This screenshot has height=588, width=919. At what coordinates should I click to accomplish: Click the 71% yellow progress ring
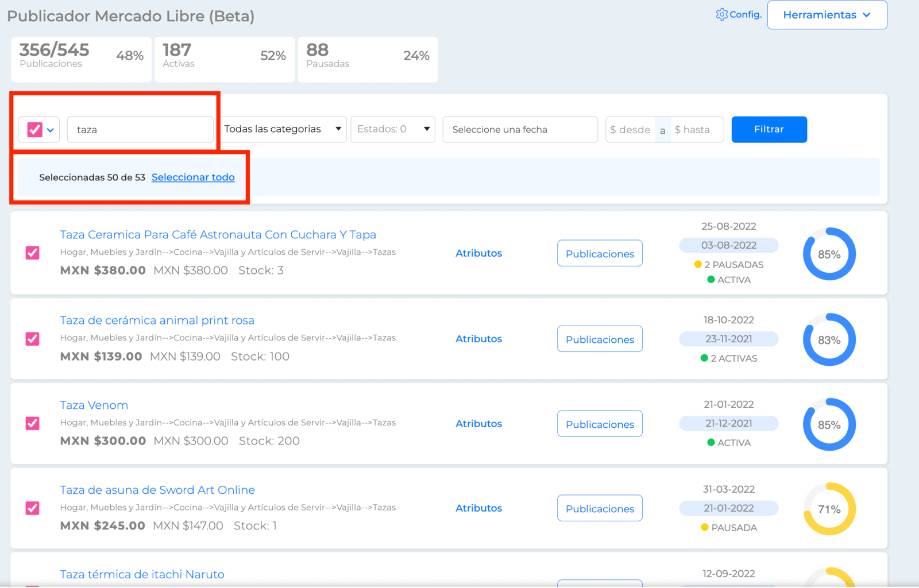(829, 509)
